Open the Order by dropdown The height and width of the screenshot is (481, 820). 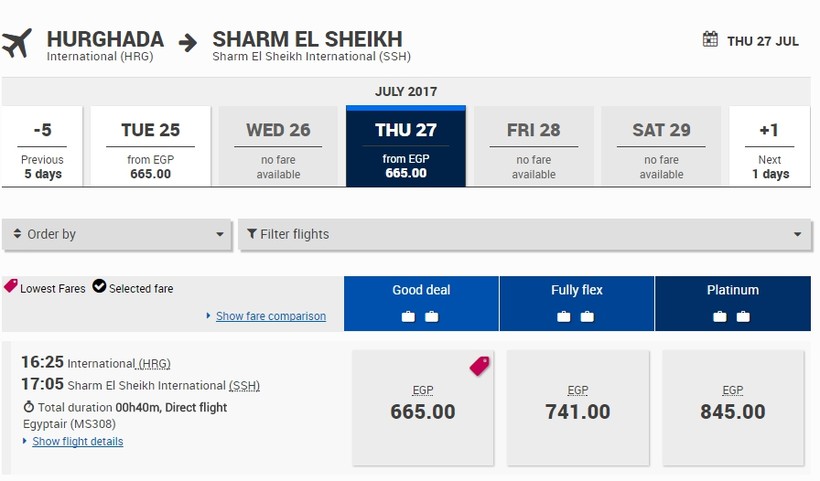click(117, 235)
